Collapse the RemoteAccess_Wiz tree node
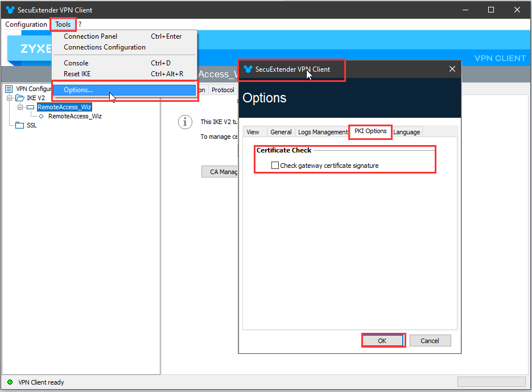Viewport: 532px width, 392px height. [20, 107]
